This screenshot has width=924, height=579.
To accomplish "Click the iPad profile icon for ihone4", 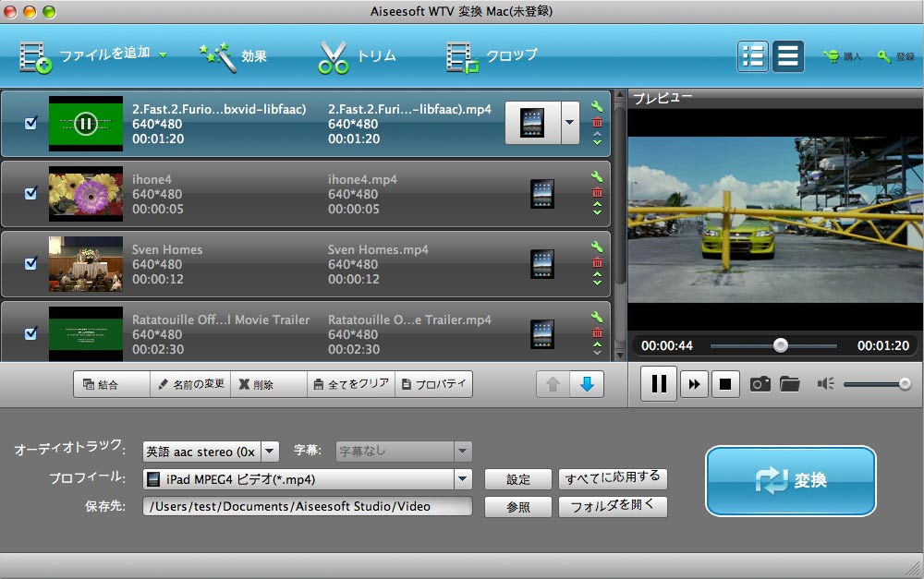I will click(542, 194).
